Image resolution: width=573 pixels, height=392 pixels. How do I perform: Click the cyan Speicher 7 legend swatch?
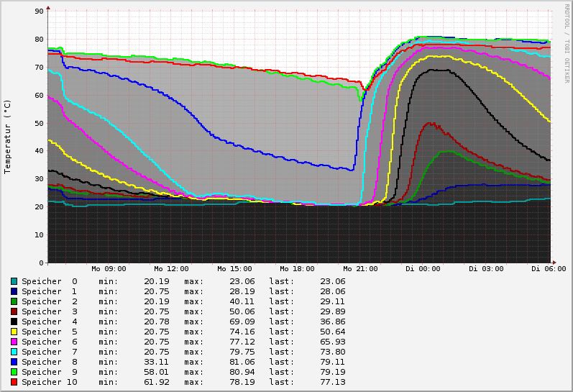(14, 352)
